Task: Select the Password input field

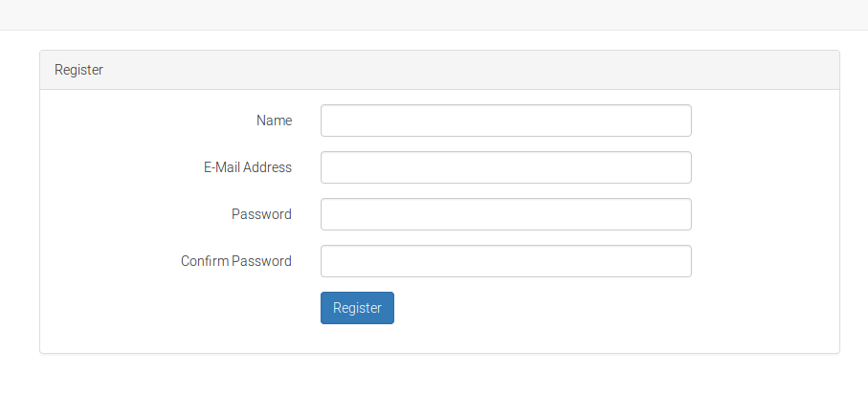Action: 505,214
